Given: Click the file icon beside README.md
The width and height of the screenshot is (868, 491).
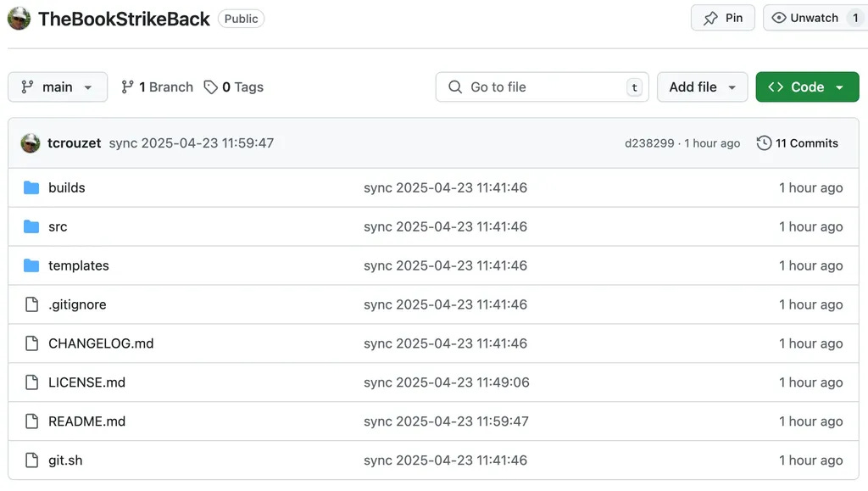Looking at the screenshot, I should pyautogui.click(x=31, y=421).
